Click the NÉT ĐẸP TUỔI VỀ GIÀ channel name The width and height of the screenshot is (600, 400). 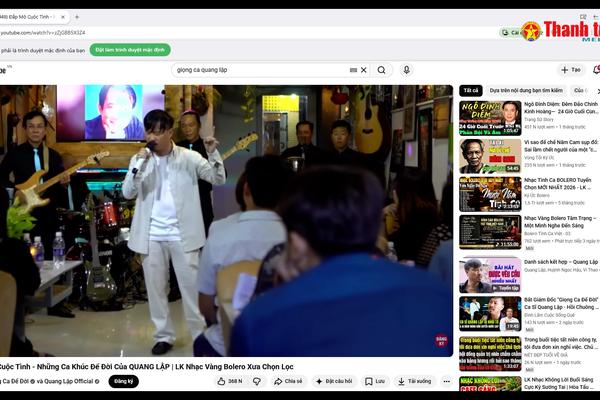pos(546,355)
